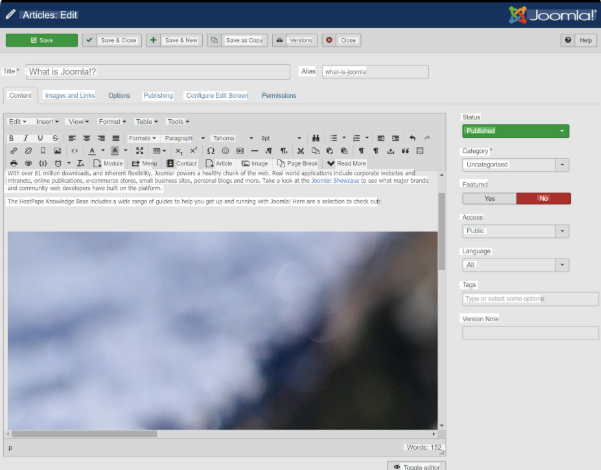Open the Formats dropdown
Image resolution: width=601 pixels, height=470 pixels.
coord(142,138)
